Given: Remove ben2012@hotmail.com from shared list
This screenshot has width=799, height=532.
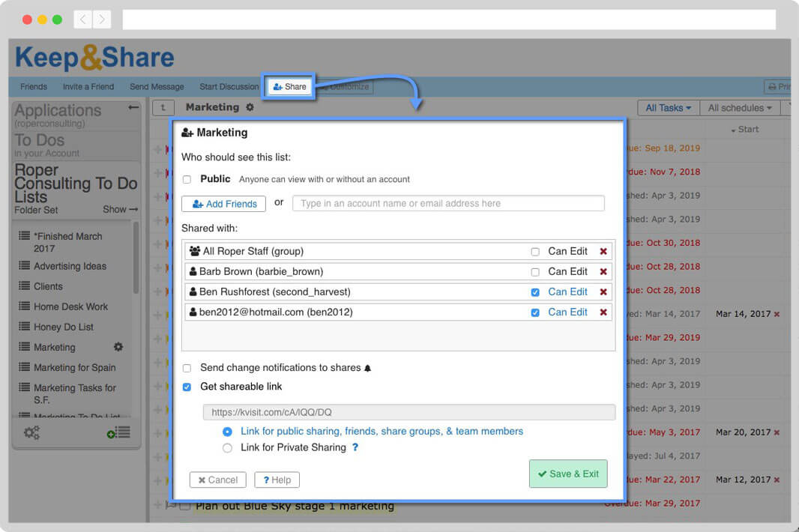Looking at the screenshot, I should click(x=603, y=312).
